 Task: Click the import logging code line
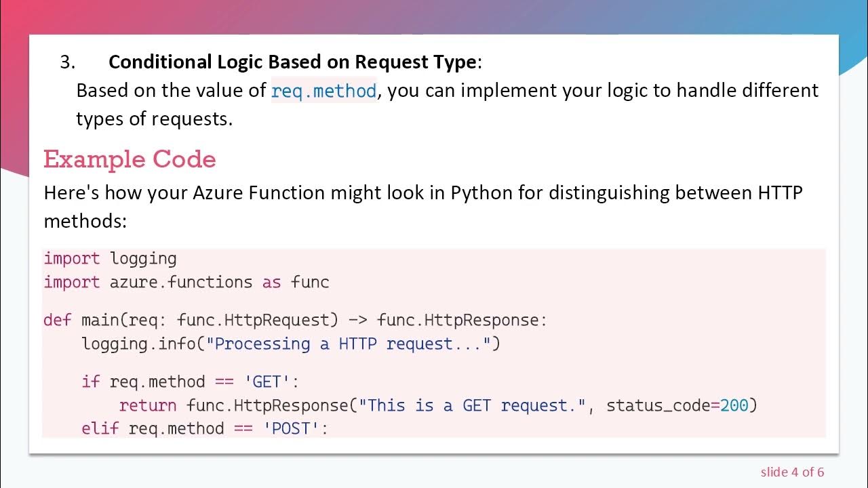click(x=111, y=258)
